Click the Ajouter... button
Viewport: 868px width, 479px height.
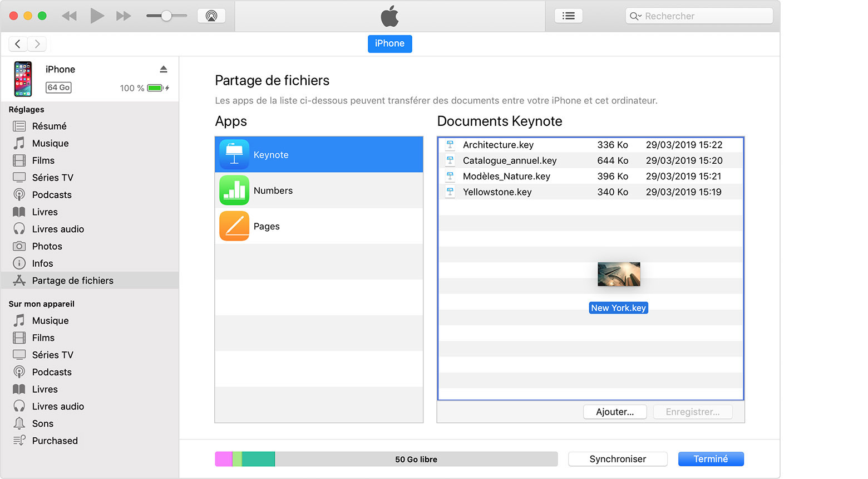pyautogui.click(x=614, y=412)
